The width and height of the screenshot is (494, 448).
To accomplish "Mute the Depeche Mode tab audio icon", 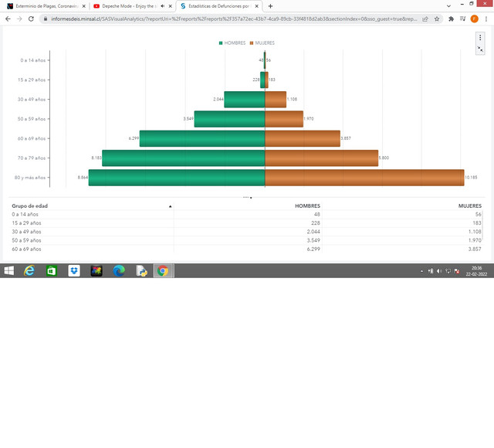I will click(x=163, y=6).
